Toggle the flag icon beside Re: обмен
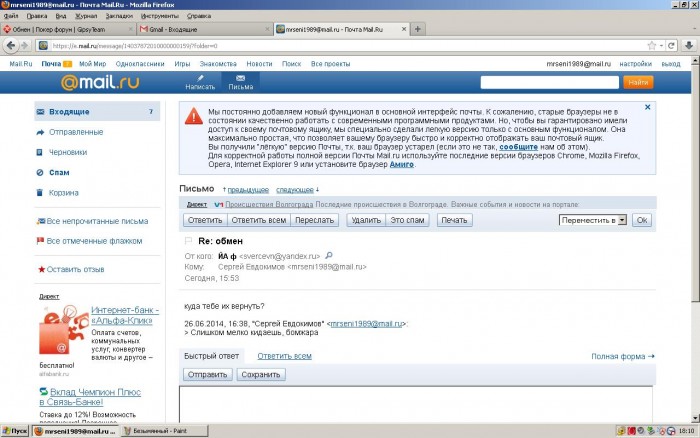 [x=188, y=241]
